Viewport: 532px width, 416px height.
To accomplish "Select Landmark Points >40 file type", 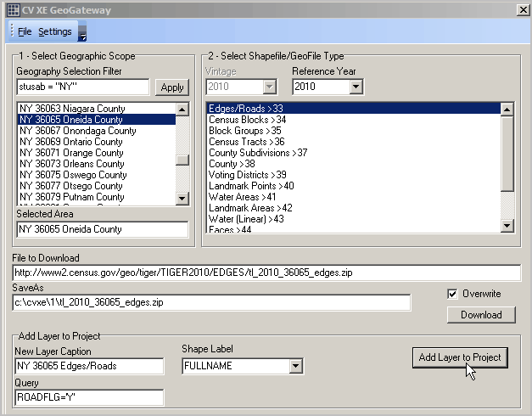I will pyautogui.click(x=354, y=186).
